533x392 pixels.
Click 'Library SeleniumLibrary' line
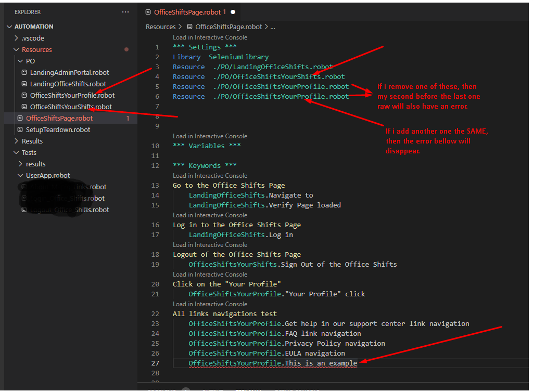pyautogui.click(x=221, y=57)
